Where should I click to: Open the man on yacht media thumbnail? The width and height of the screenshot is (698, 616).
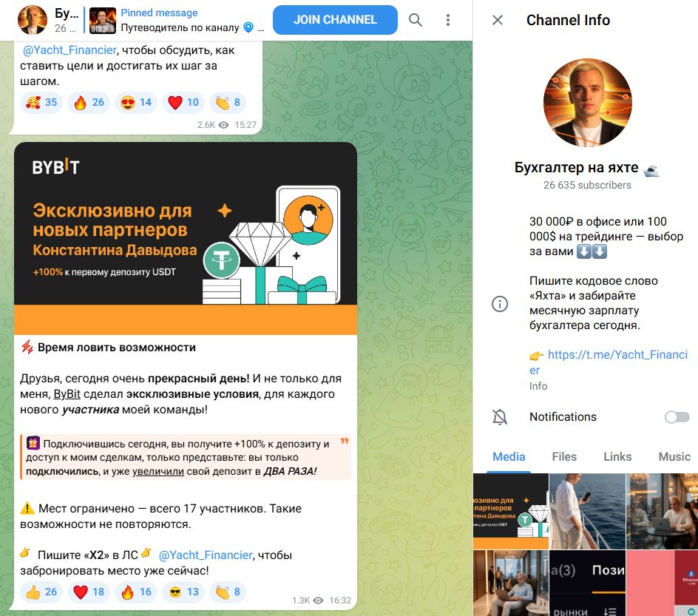click(x=587, y=511)
